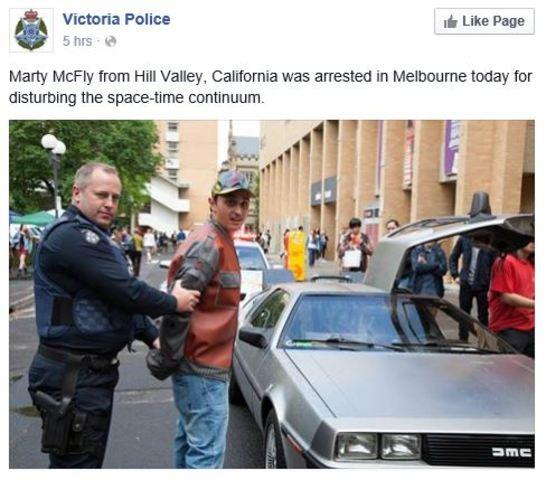Click the officer's shoulder patch in photo

(92, 237)
